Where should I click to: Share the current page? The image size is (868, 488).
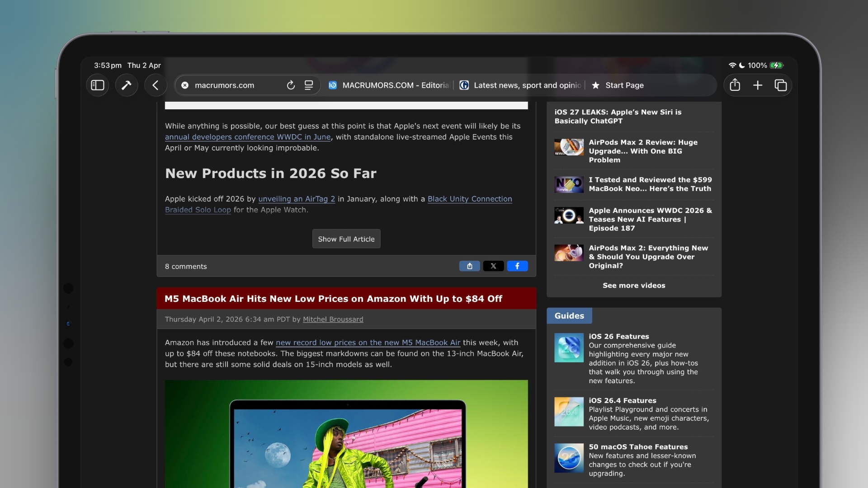(x=735, y=85)
